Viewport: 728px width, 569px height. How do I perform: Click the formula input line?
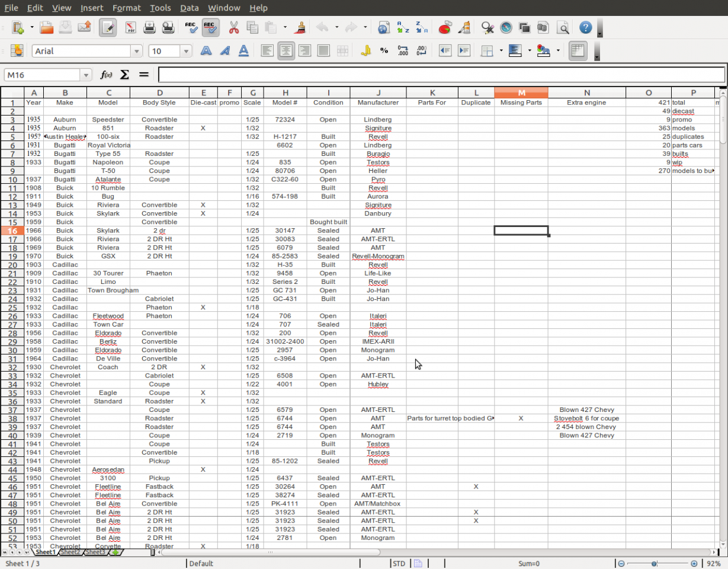[441, 75]
